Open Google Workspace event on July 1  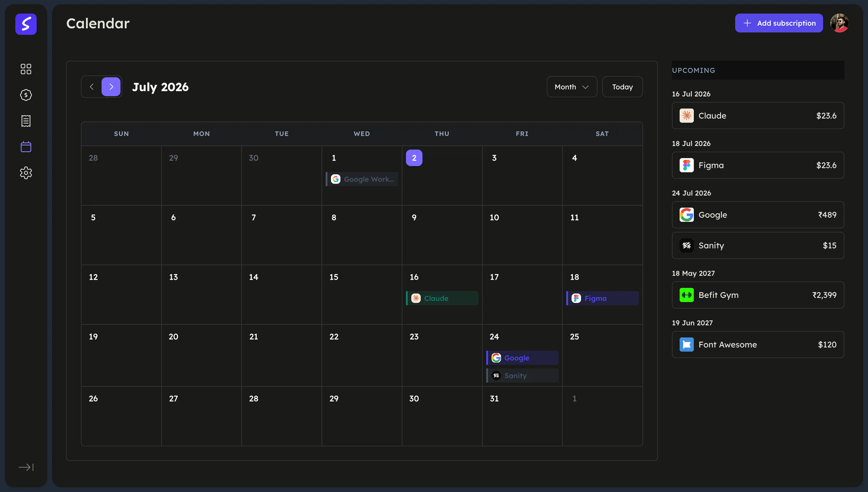(x=361, y=179)
